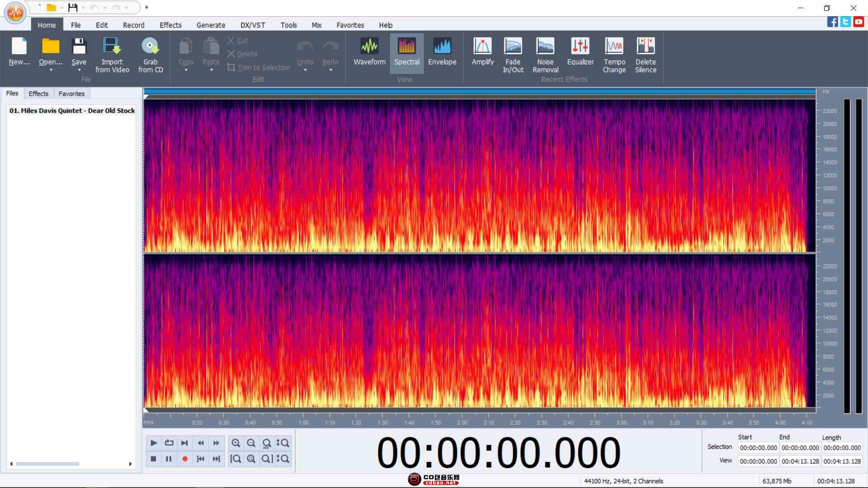Open YouTube link icon

click(859, 22)
